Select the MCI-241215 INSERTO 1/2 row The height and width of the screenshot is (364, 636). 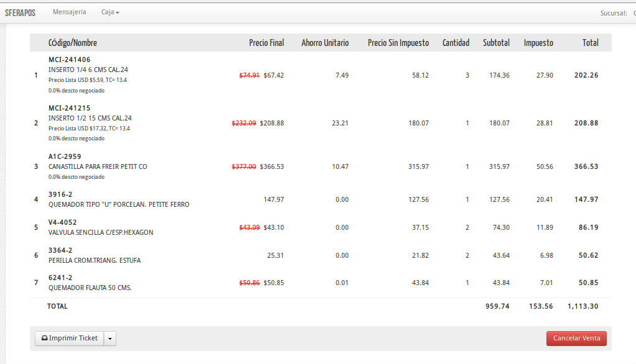(90, 118)
